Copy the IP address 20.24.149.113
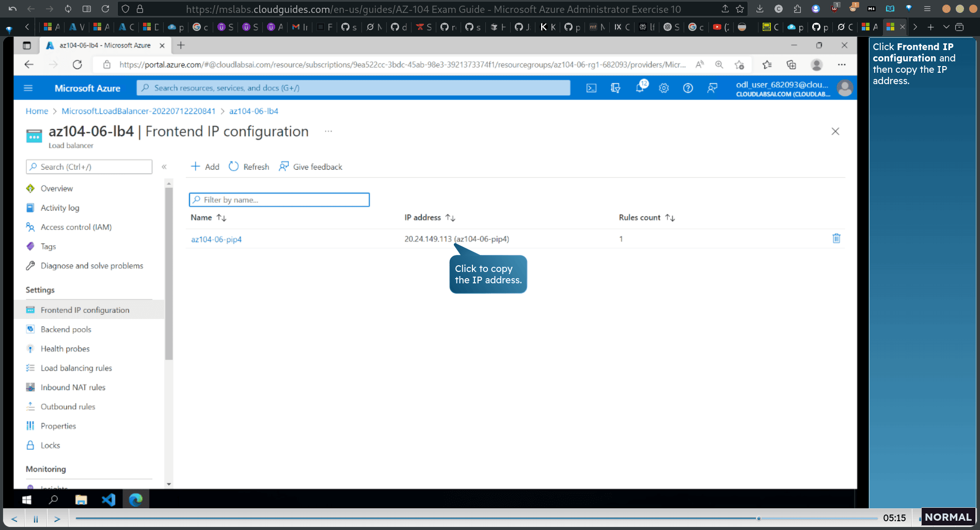This screenshot has height=530, width=980. 428,239
